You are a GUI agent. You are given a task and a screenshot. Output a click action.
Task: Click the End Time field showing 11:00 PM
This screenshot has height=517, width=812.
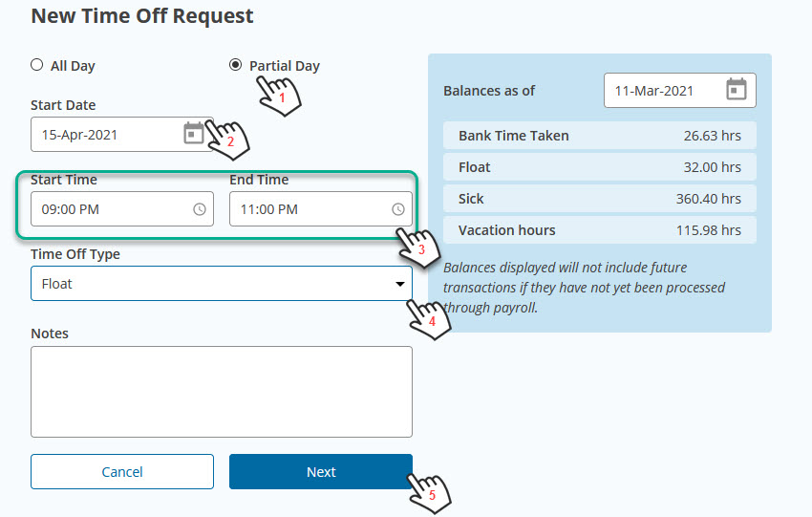click(321, 208)
